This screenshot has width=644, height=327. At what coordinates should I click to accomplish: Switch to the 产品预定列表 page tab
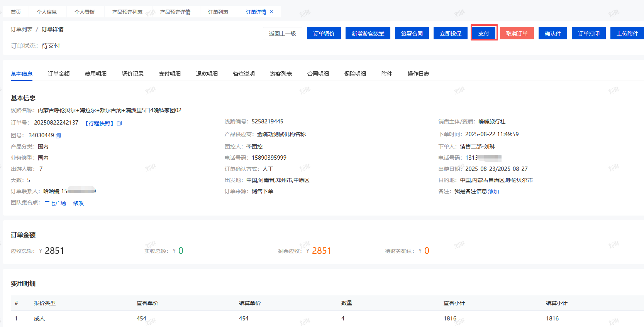127,12
